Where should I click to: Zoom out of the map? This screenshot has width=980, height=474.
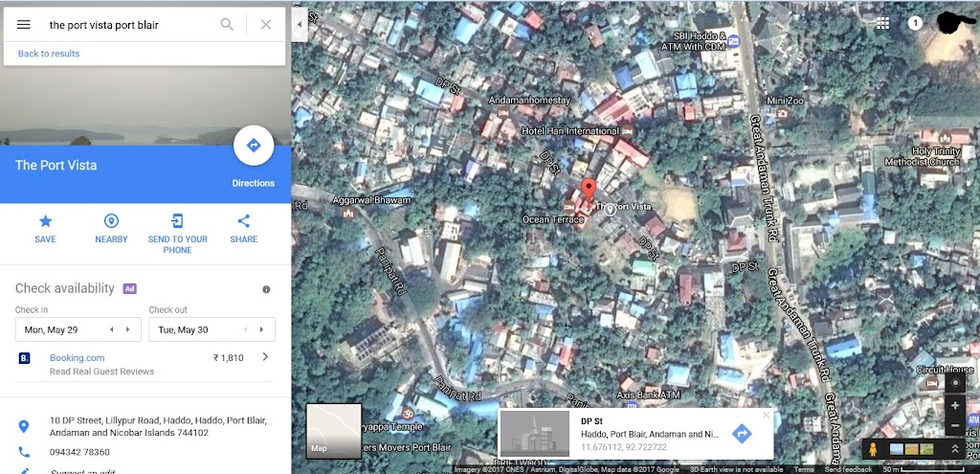955,426
